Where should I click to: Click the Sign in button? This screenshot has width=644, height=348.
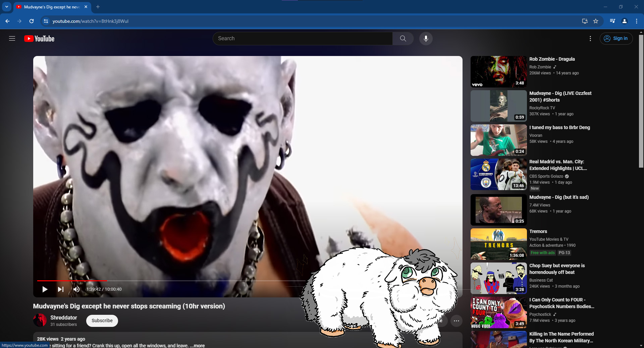pyautogui.click(x=616, y=39)
